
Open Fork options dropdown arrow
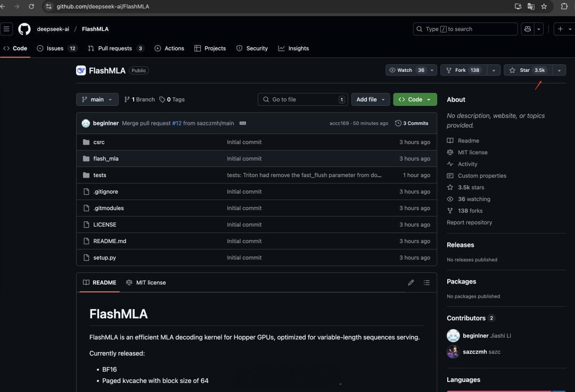point(494,70)
